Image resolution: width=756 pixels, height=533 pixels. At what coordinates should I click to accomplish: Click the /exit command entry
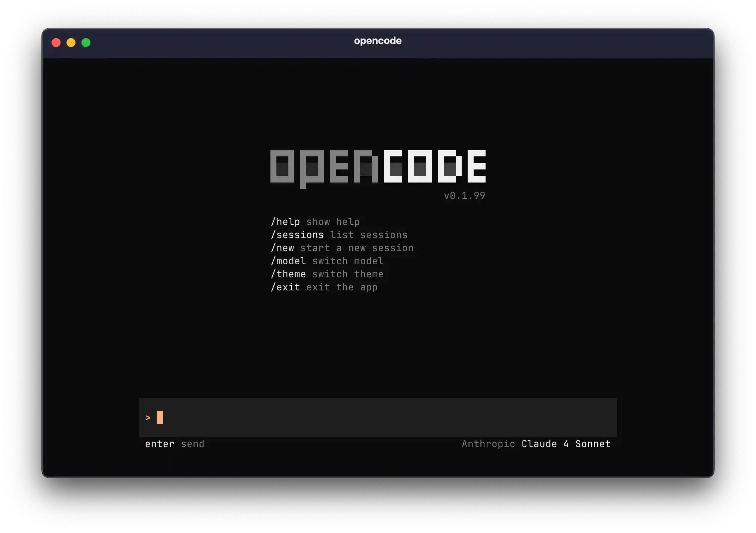click(x=286, y=287)
